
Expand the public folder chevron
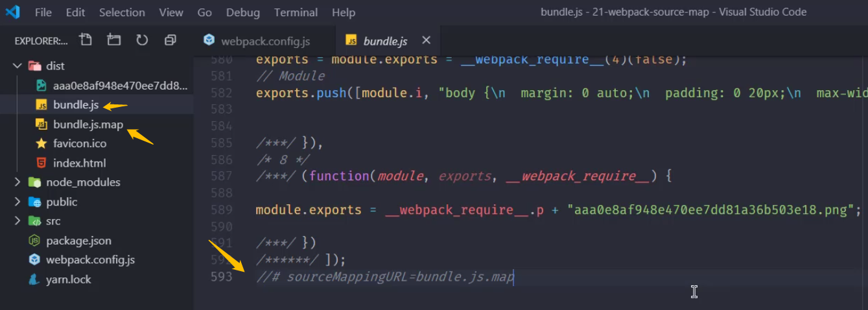17,202
